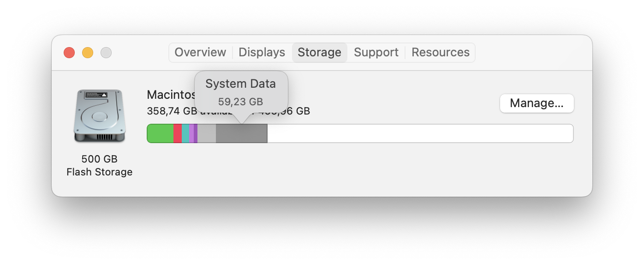Click the dark gray System Data segment
The height and width of the screenshot is (265, 644).
(x=242, y=133)
